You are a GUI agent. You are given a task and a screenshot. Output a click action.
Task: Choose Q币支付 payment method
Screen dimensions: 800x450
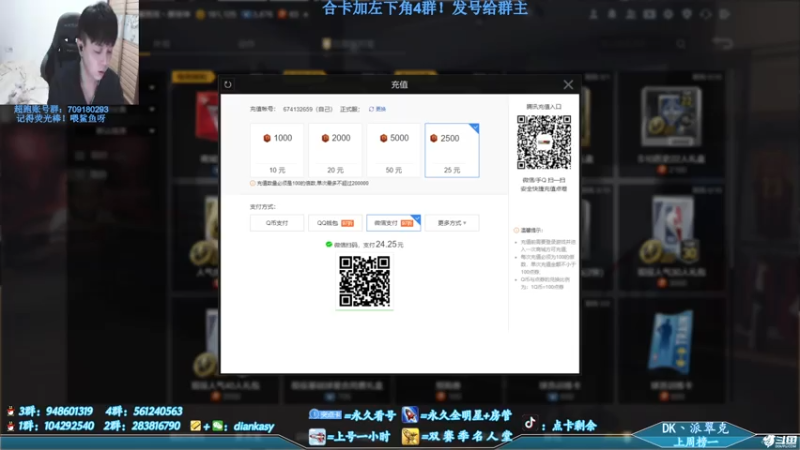[277, 223]
